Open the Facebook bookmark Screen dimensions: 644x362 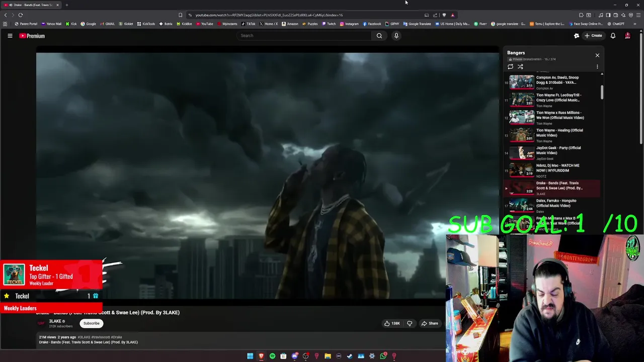coord(372,24)
